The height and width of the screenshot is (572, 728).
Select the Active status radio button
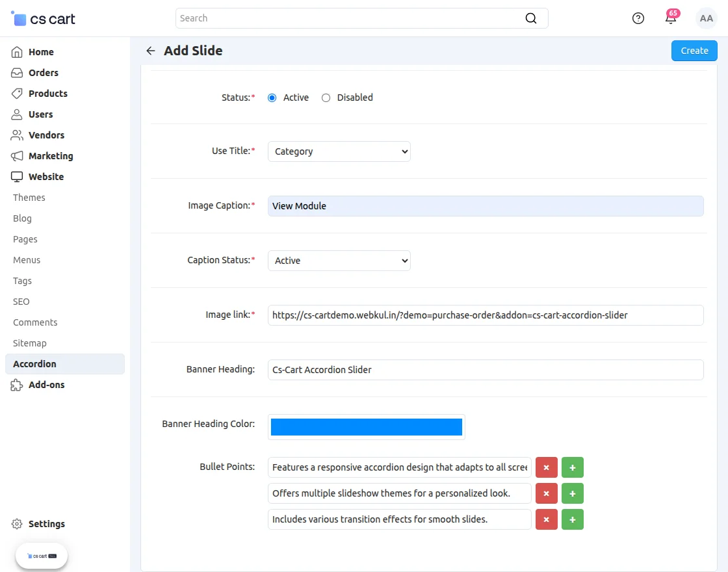(x=272, y=97)
